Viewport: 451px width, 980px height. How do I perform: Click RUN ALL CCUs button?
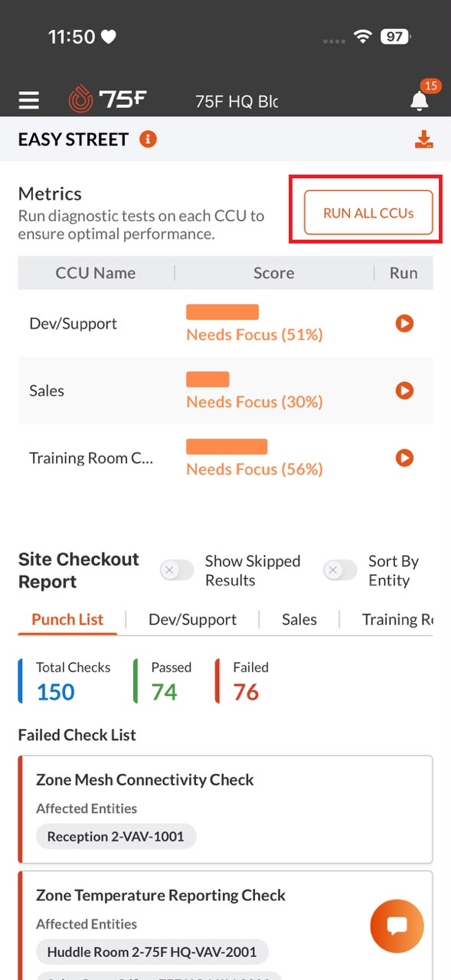tap(368, 212)
